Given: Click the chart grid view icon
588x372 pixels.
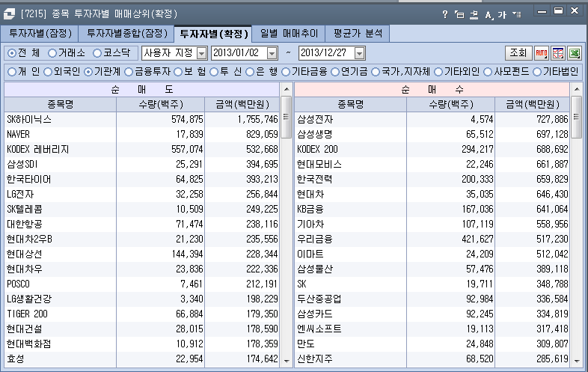Looking at the screenshot, I should 557,53.
